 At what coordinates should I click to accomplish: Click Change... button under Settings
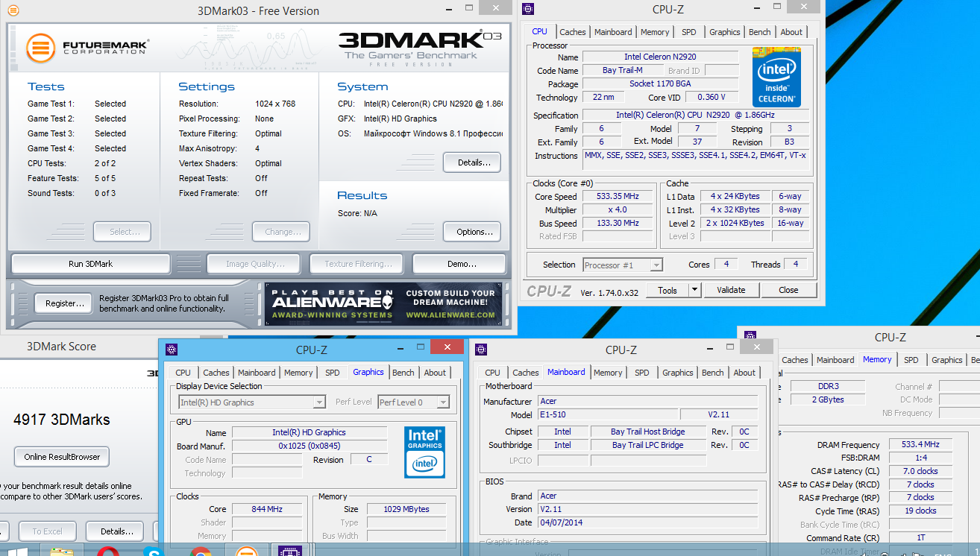(x=281, y=232)
